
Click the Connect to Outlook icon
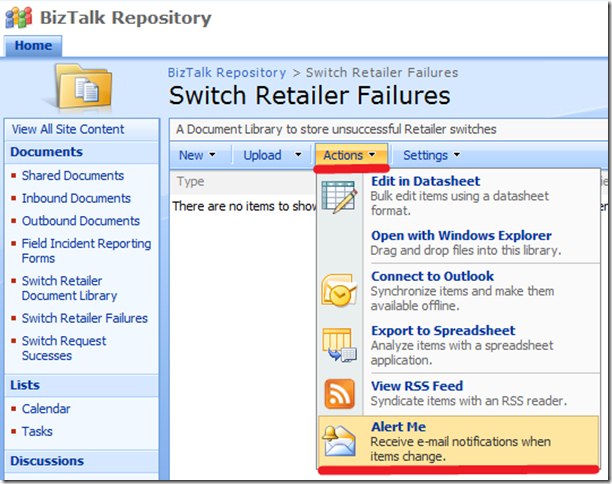click(340, 291)
